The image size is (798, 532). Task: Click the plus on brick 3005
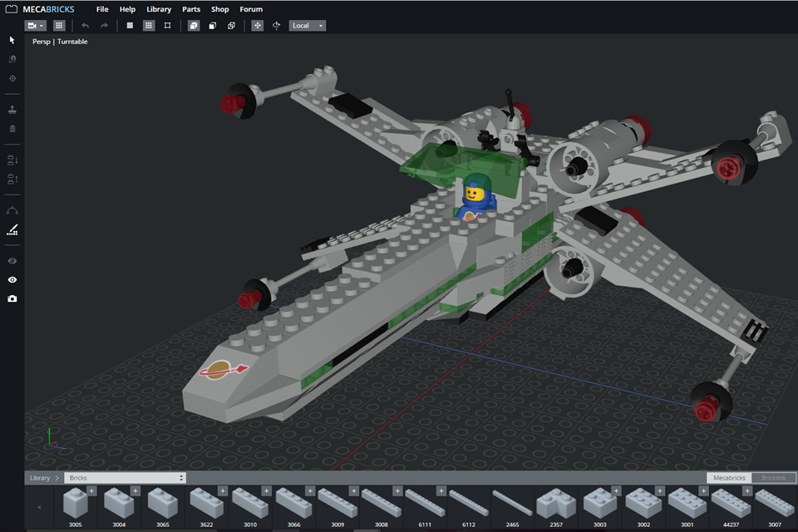tap(91, 490)
